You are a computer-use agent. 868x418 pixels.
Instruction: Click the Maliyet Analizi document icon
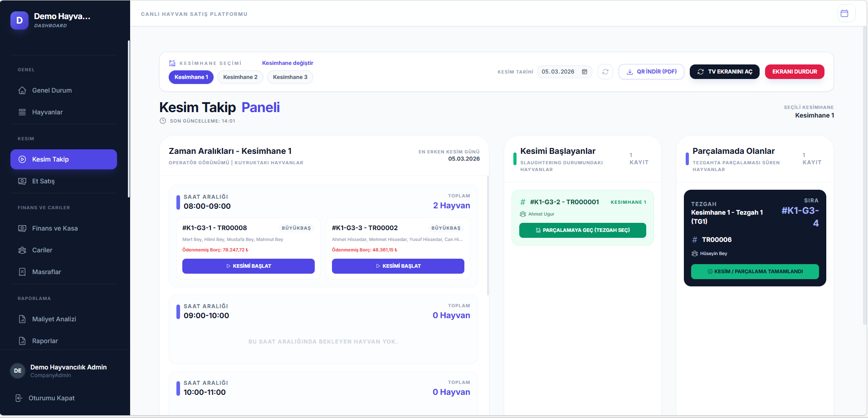22,319
